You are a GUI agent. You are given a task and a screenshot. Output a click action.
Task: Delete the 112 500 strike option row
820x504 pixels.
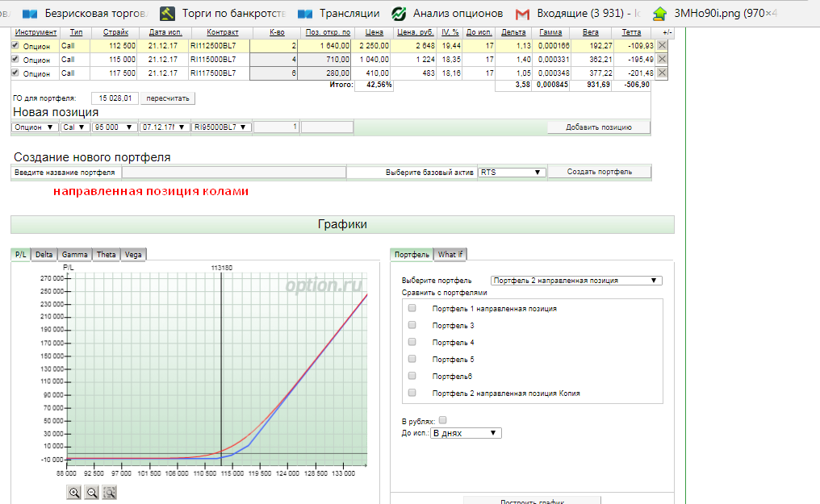(662, 46)
